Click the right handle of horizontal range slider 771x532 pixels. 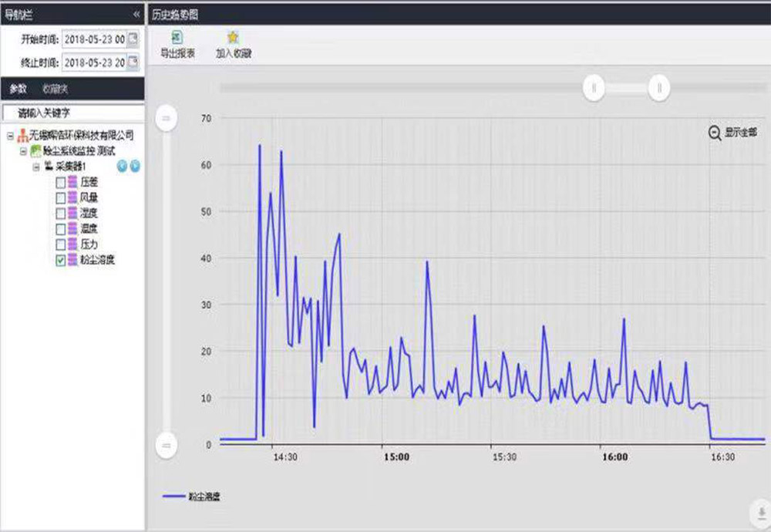pos(658,88)
